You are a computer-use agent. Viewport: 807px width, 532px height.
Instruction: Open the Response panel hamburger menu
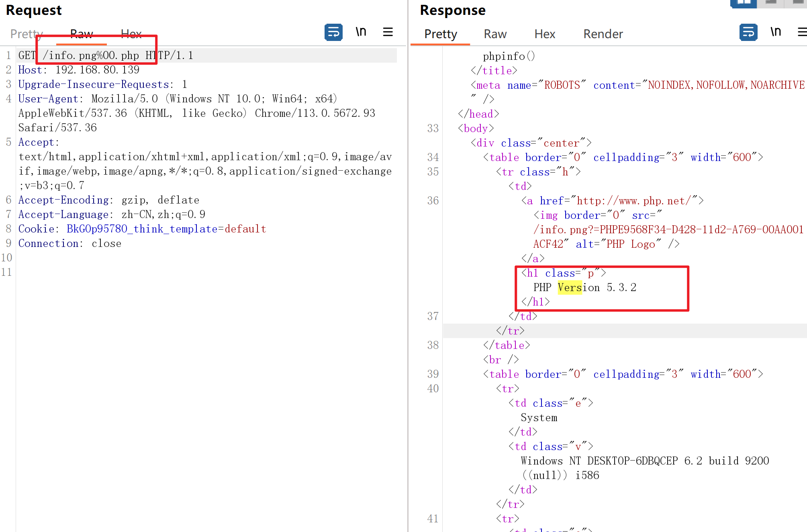[802, 32]
